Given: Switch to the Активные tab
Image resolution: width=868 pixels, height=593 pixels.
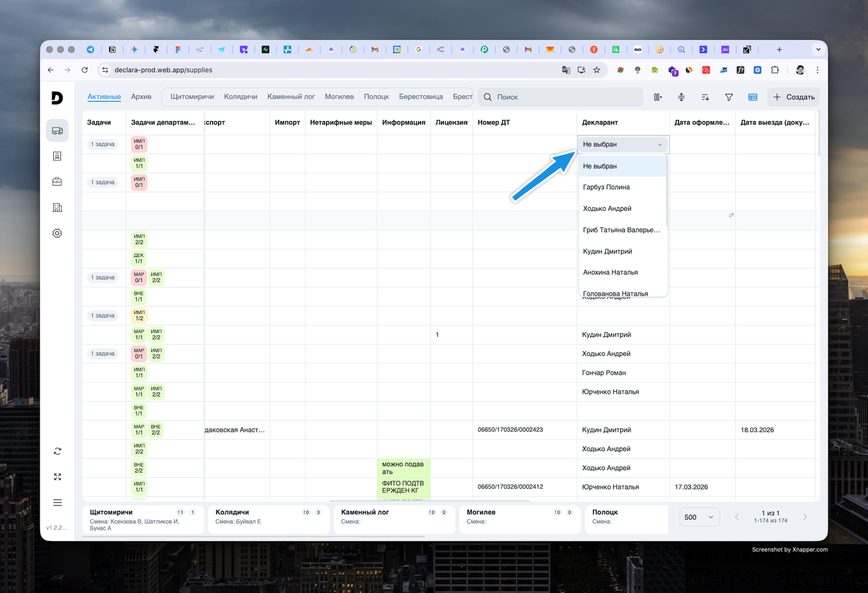Looking at the screenshot, I should pyautogui.click(x=104, y=97).
